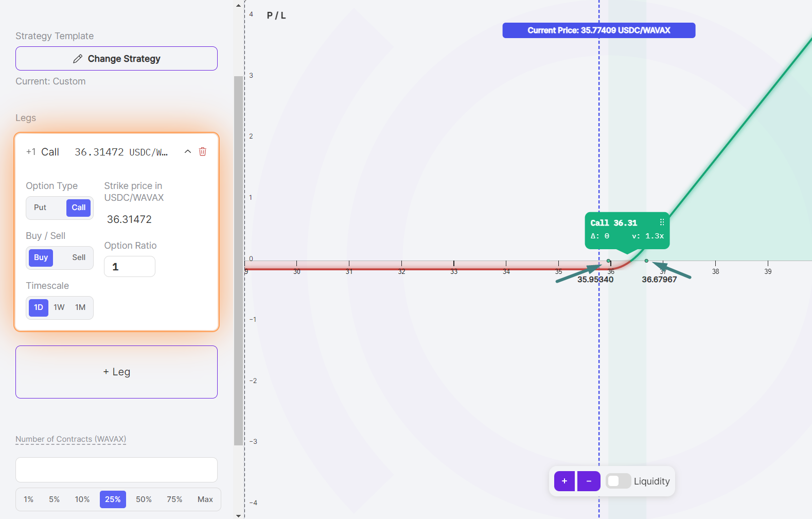Select the Call option type

coord(78,207)
